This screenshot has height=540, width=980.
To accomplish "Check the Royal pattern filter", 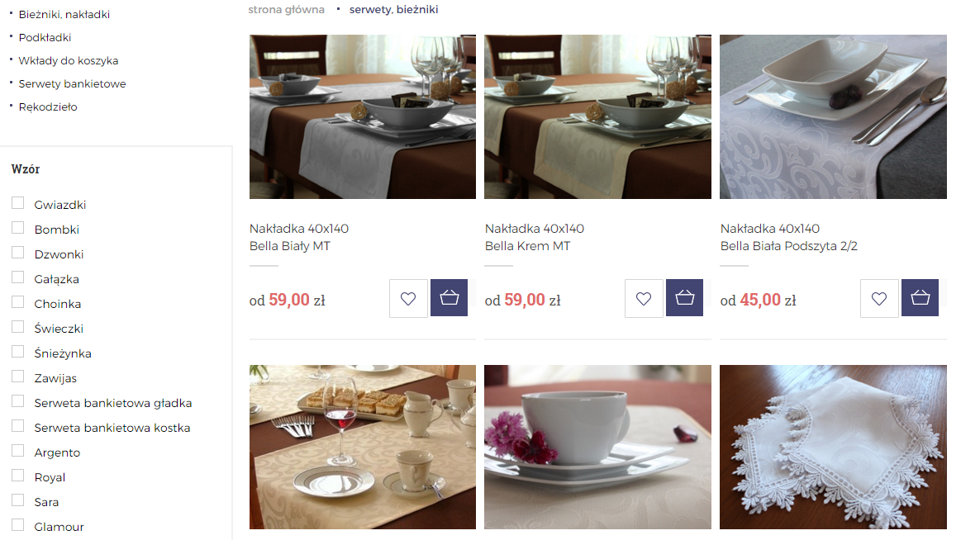I will tap(18, 476).
